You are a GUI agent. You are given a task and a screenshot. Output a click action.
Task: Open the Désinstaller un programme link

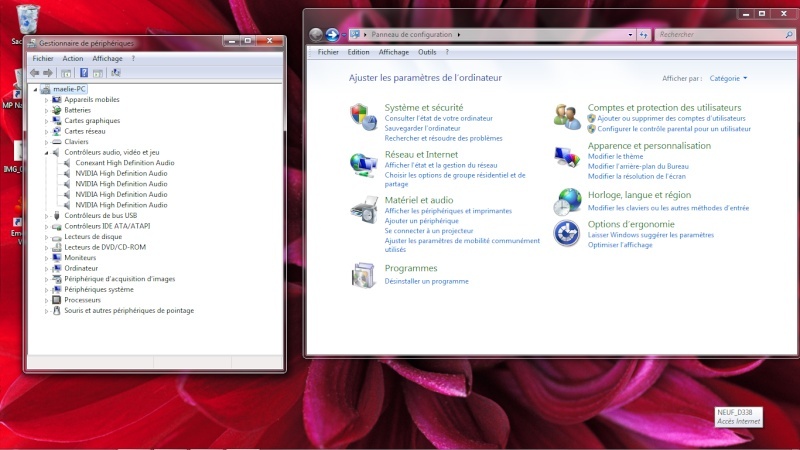click(x=427, y=281)
